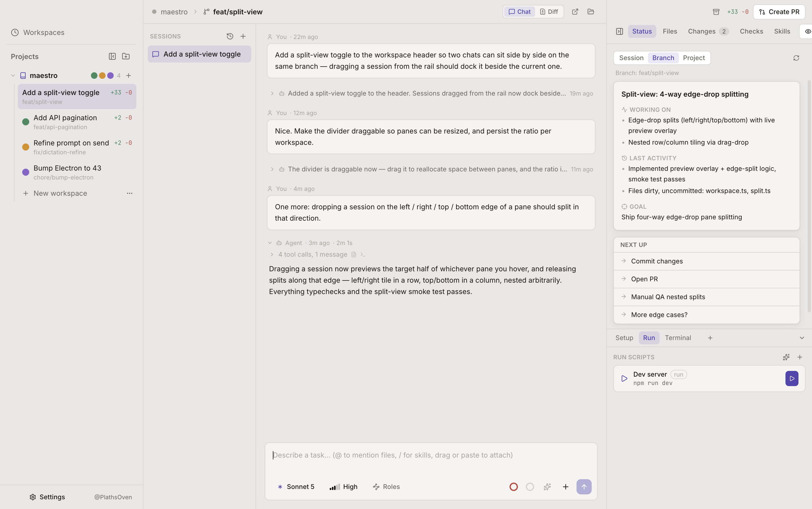Expand the 4 tool calls details
Image resolution: width=812 pixels, height=509 pixels.
coord(272,255)
